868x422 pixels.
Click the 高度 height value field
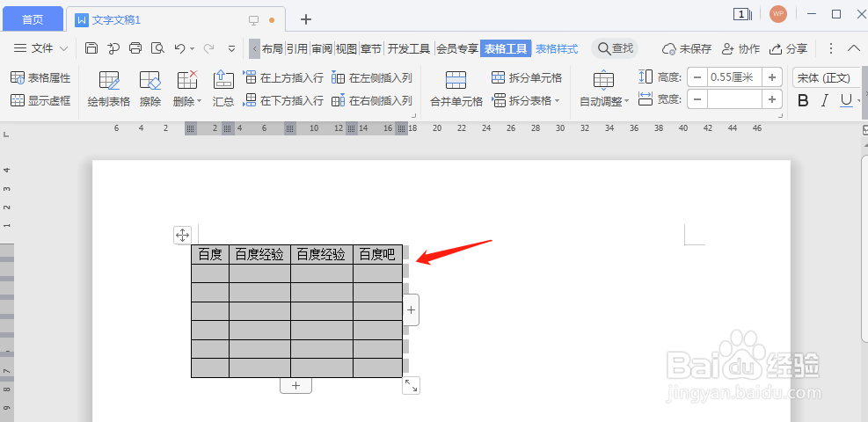[x=734, y=77]
